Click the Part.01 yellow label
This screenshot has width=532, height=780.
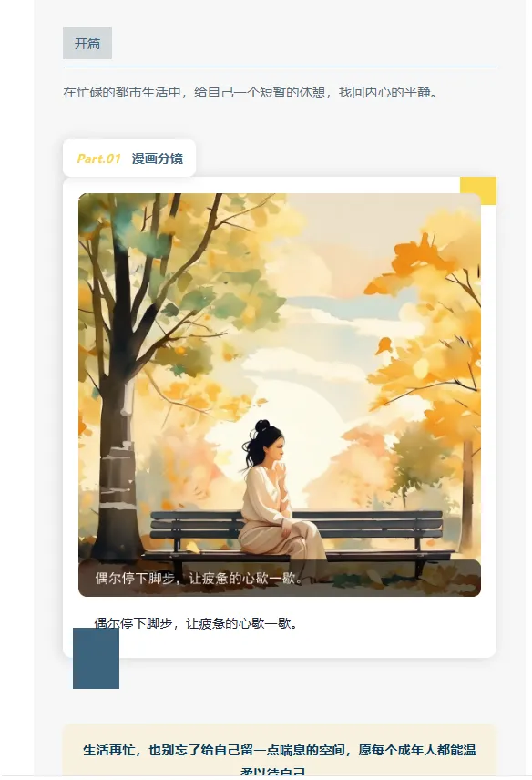[x=98, y=159]
